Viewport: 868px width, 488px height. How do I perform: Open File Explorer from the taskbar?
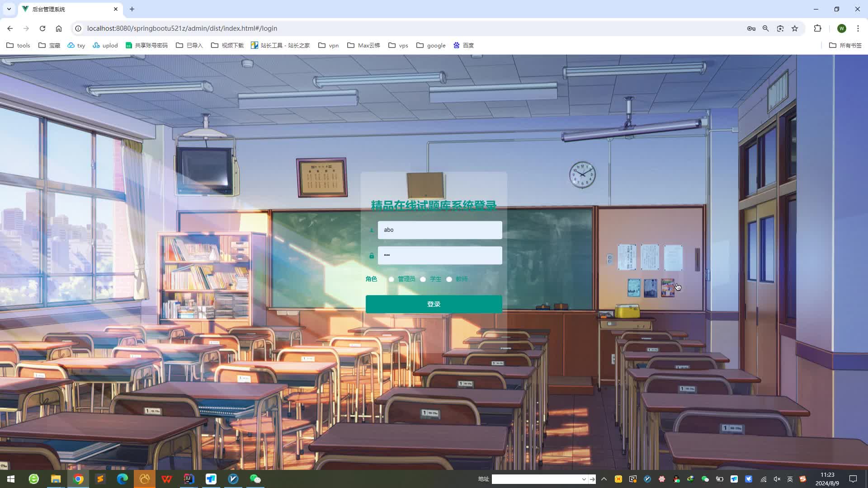(56, 479)
